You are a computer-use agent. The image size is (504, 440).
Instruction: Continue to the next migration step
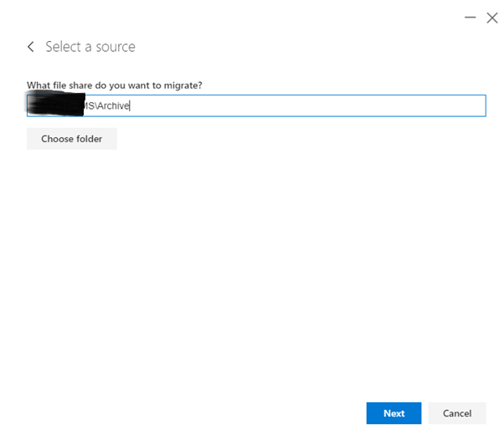click(x=393, y=413)
